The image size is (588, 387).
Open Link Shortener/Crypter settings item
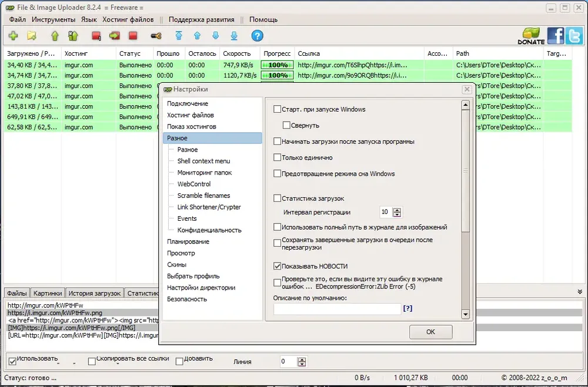click(x=209, y=207)
